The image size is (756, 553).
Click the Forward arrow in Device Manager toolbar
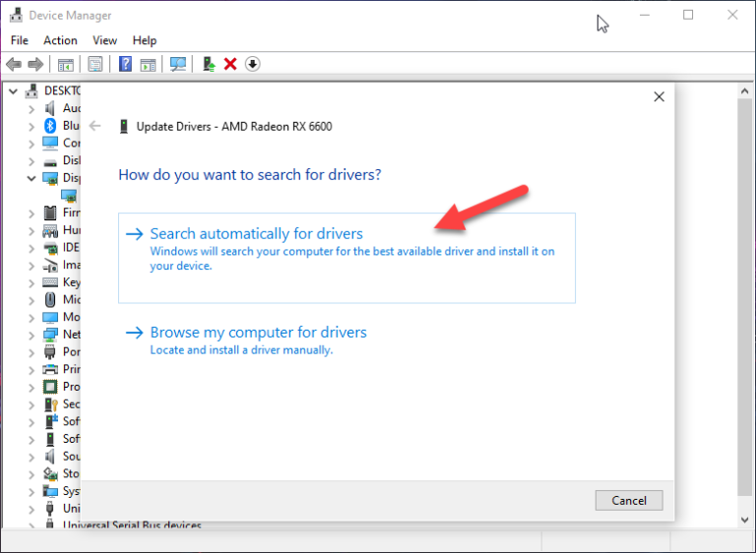click(x=35, y=64)
